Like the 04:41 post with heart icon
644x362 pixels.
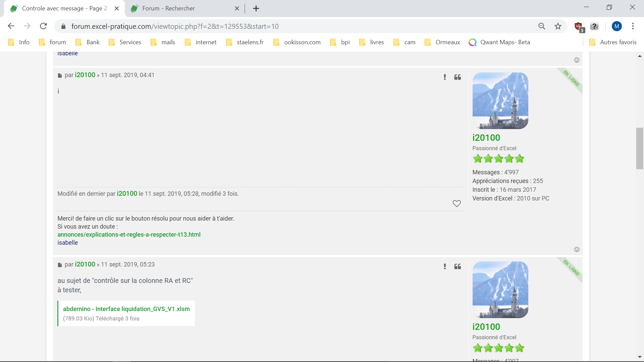(457, 203)
